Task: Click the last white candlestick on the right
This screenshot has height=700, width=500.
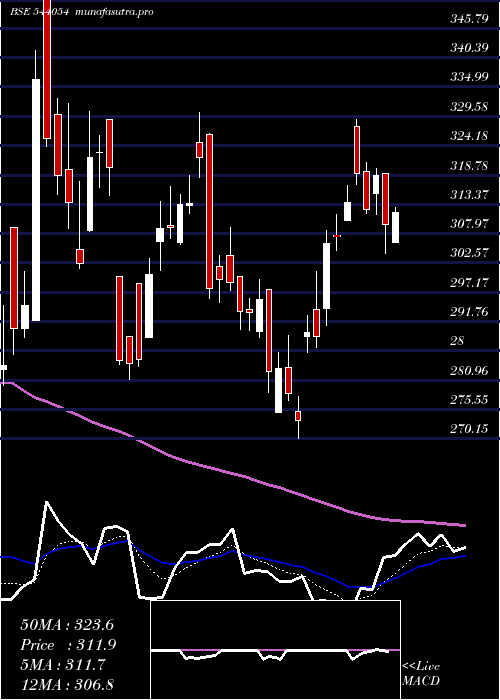Action: [x=396, y=227]
